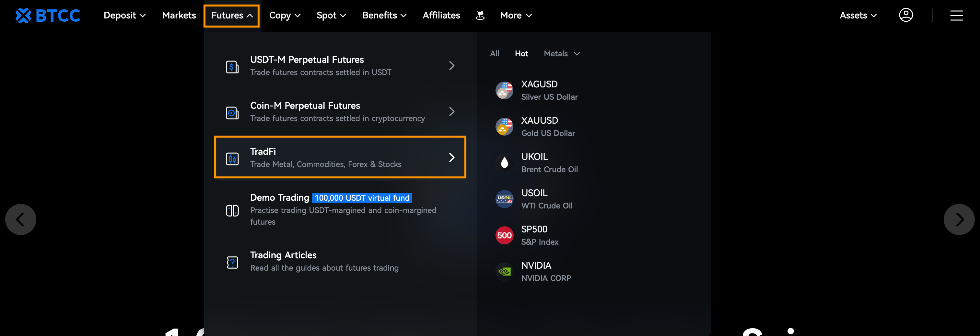
Task: Expand the Metals category dropdown
Action: (562, 54)
